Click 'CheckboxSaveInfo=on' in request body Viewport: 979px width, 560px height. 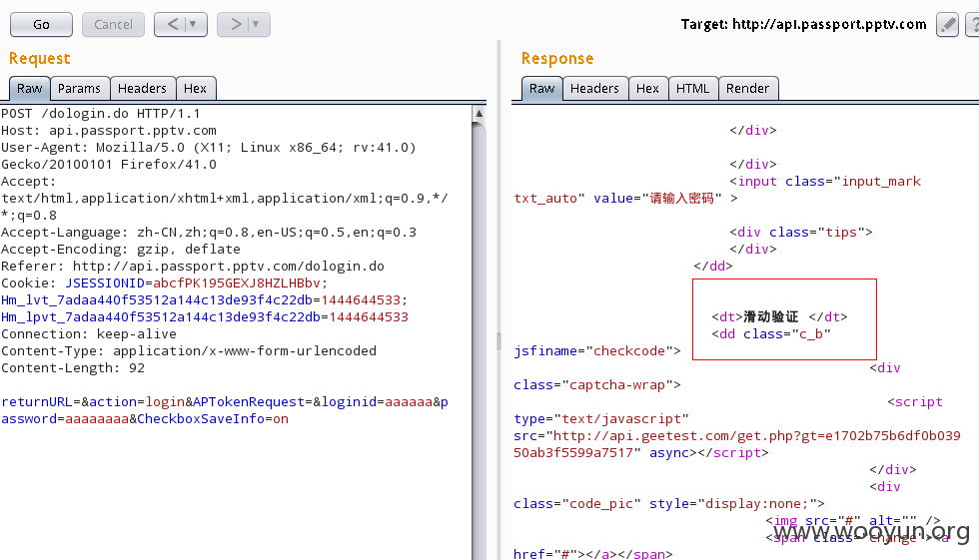coord(213,419)
